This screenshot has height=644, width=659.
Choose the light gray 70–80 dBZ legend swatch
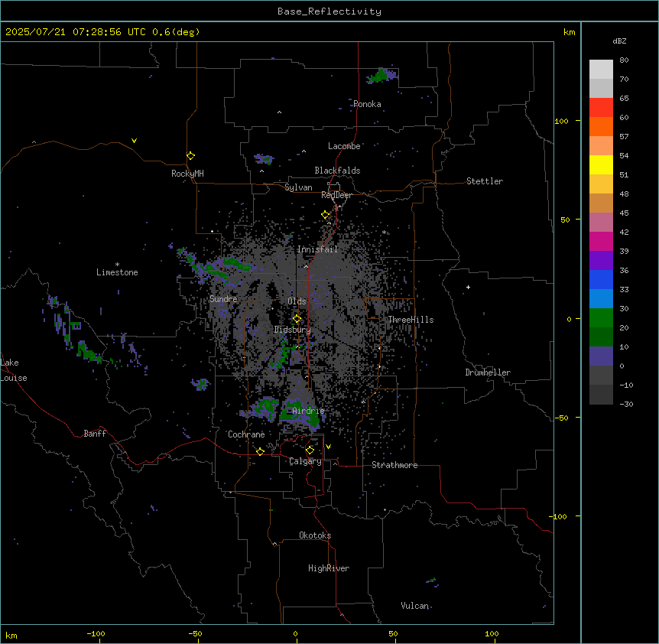pos(601,70)
